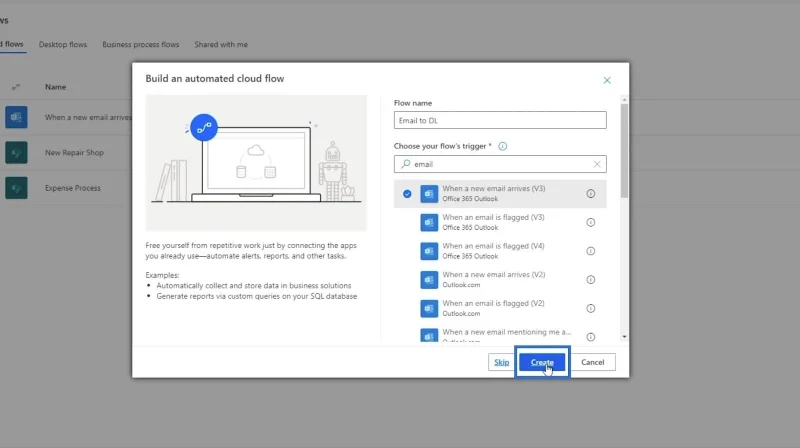800x448 pixels.
Task: Show info for When an email is flagged (V2)
Action: 590,308
